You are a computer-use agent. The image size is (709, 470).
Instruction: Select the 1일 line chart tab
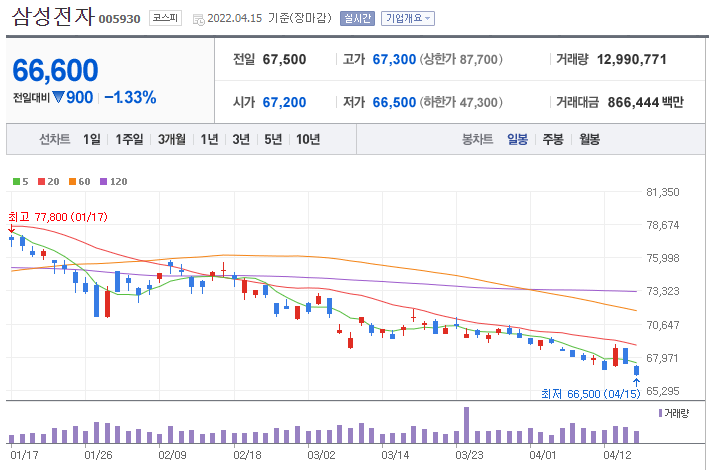92,139
